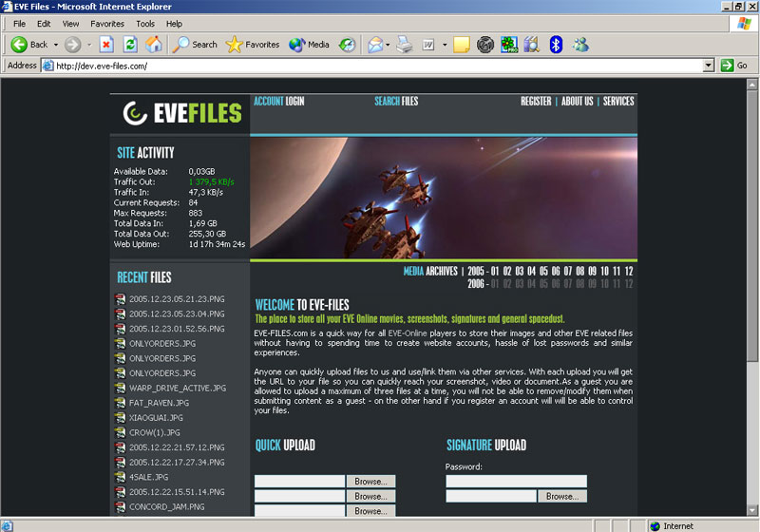This screenshot has width=760, height=532.
Task: Click the Mail envelope icon
Action: pyautogui.click(x=375, y=45)
